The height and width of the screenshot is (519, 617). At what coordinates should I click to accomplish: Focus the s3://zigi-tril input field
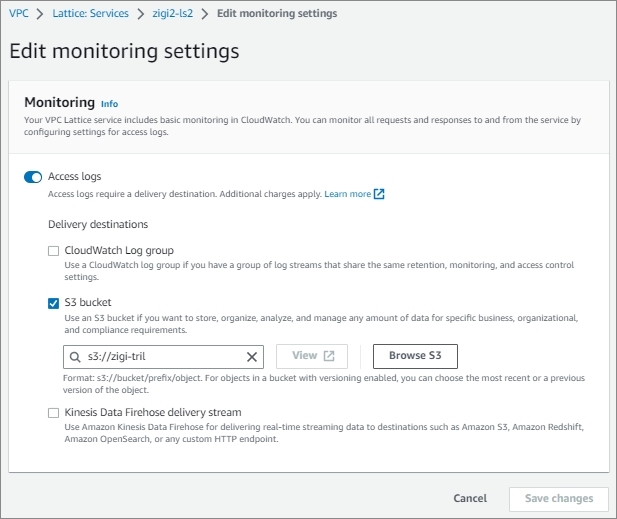point(163,357)
